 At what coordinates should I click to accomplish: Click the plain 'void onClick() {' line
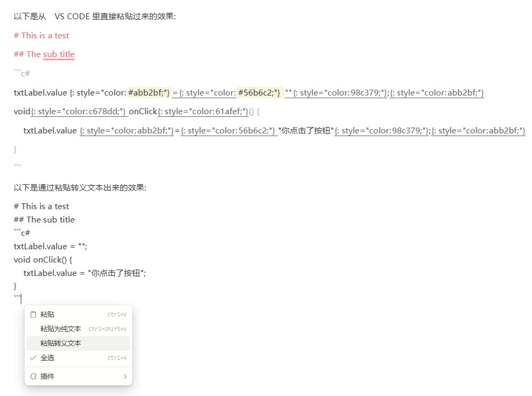[x=43, y=259]
